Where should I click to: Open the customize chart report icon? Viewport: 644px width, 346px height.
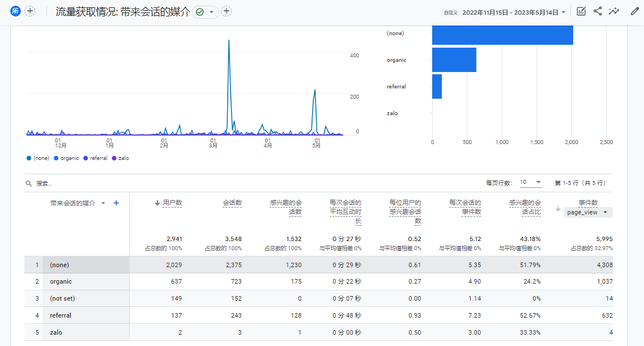581,11
